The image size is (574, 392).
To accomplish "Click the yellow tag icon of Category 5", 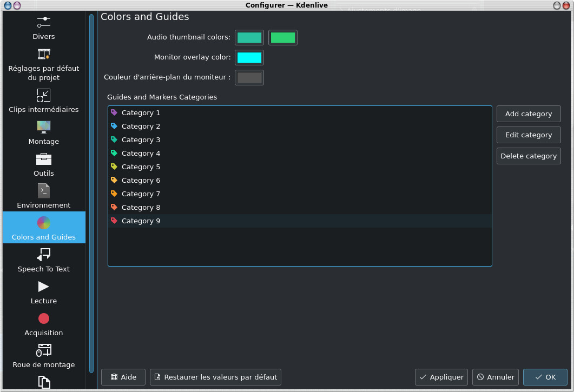I will [x=114, y=167].
